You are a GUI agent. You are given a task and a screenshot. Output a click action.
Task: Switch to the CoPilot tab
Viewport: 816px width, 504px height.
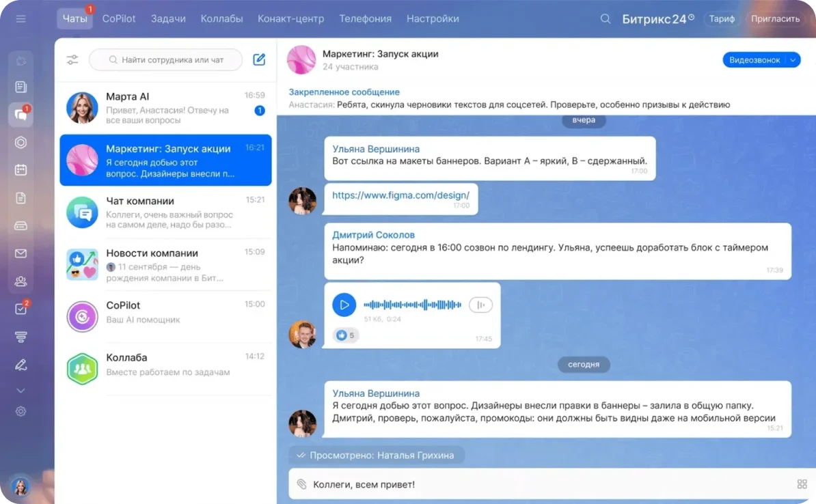(x=119, y=18)
